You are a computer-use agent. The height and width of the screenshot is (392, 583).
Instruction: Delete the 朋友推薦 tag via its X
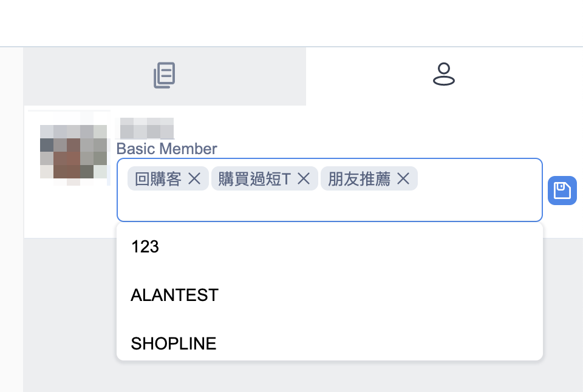click(403, 179)
